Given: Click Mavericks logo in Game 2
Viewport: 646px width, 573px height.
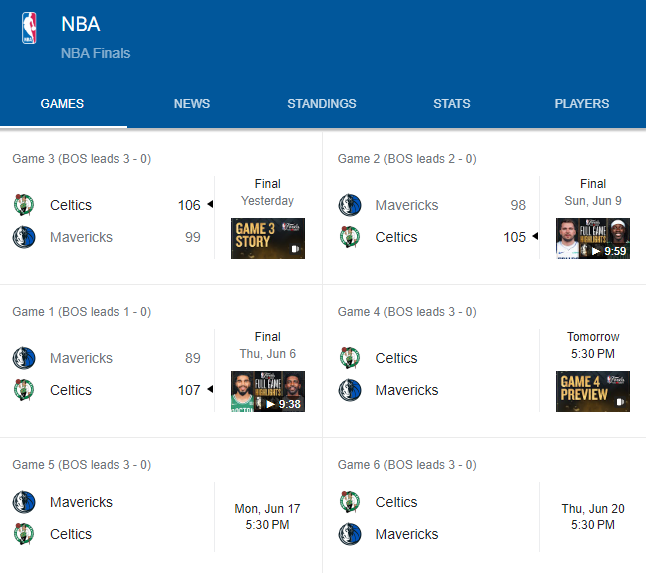Looking at the screenshot, I should tap(350, 205).
